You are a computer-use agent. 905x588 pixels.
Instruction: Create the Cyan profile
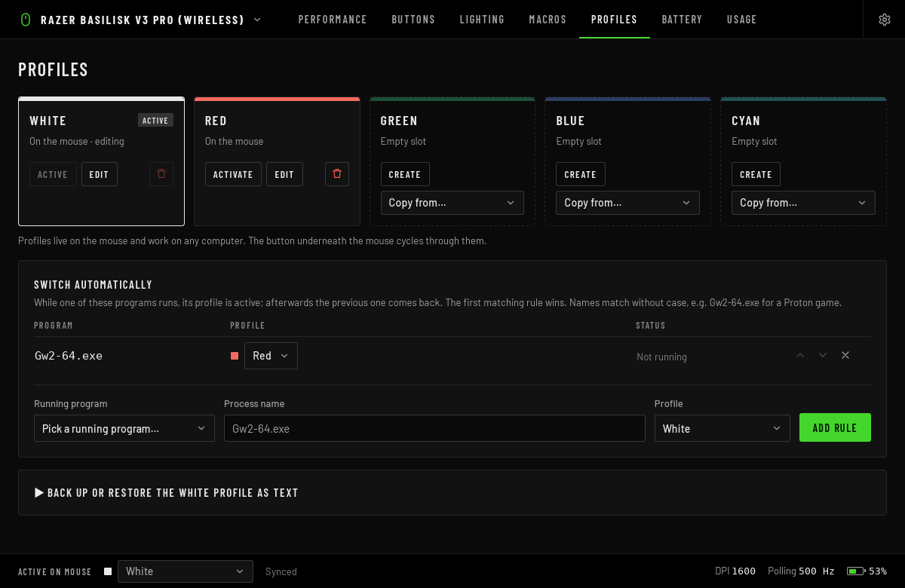[756, 174]
